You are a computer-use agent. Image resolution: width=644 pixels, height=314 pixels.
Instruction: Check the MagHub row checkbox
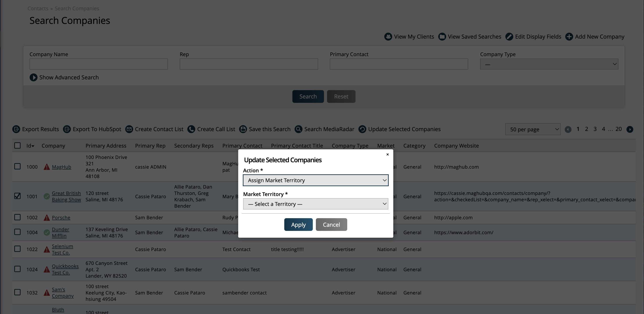coord(18,166)
